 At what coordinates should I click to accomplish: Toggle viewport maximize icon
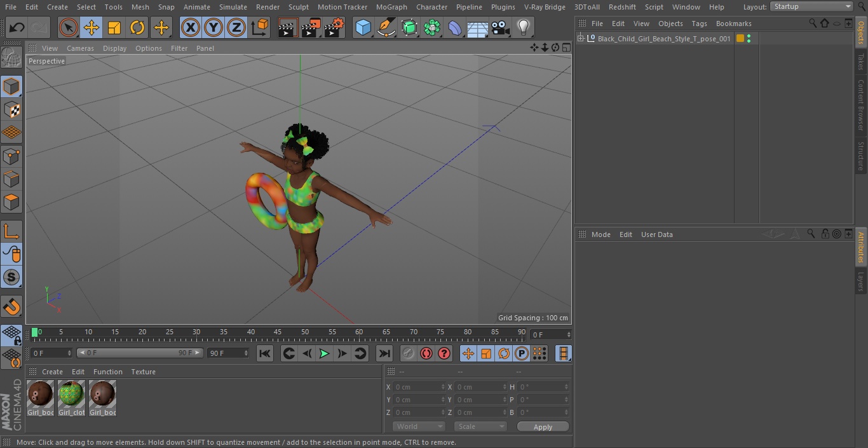566,48
